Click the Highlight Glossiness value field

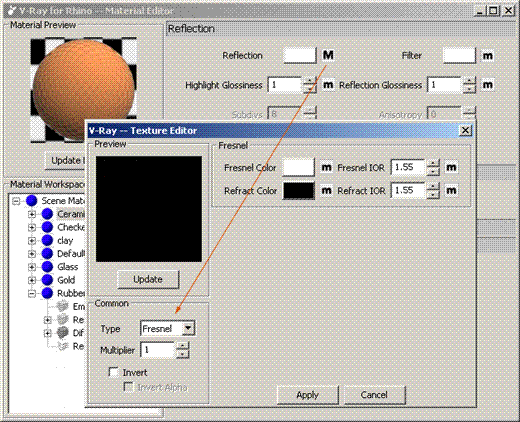coord(285,85)
